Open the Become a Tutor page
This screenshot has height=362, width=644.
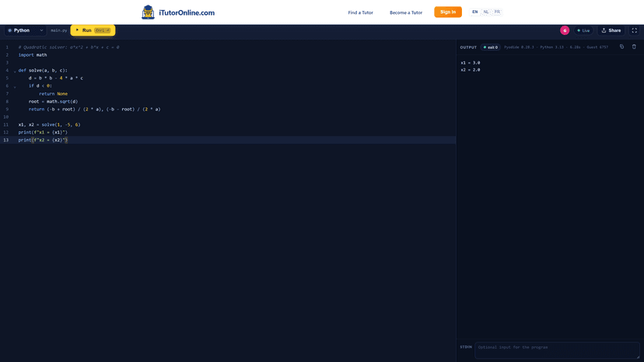pos(406,12)
